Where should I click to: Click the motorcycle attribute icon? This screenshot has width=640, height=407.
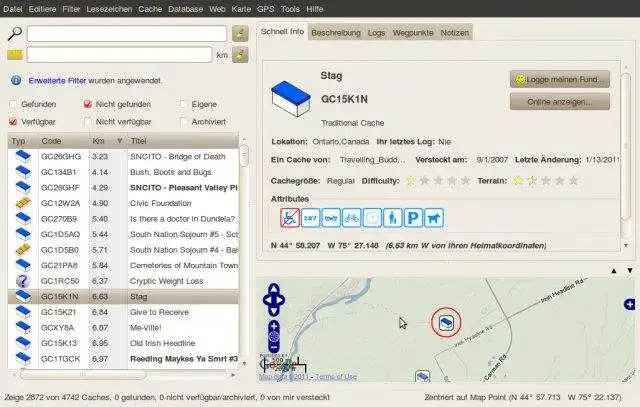click(x=331, y=218)
